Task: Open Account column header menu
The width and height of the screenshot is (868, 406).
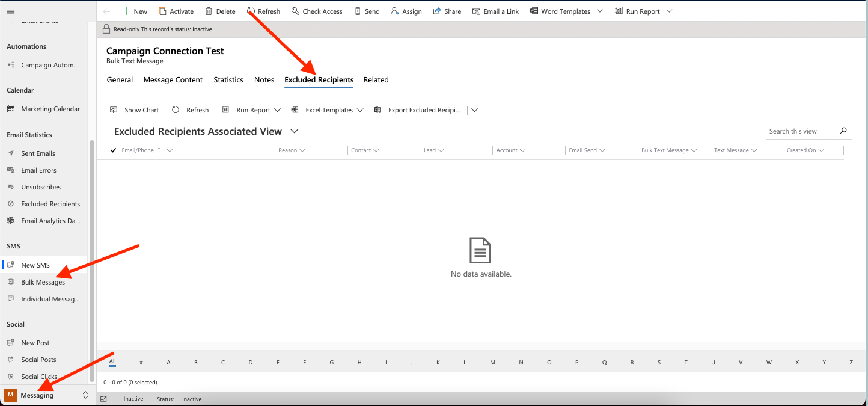Action: pos(510,150)
